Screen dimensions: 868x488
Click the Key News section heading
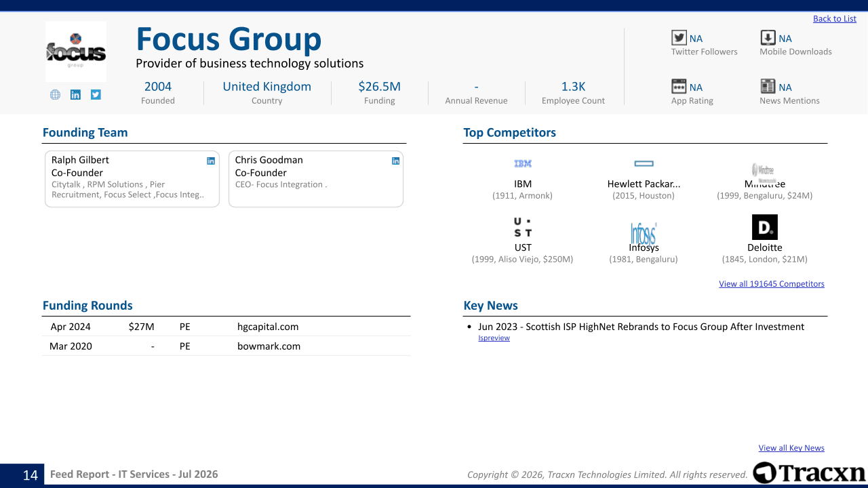point(491,306)
